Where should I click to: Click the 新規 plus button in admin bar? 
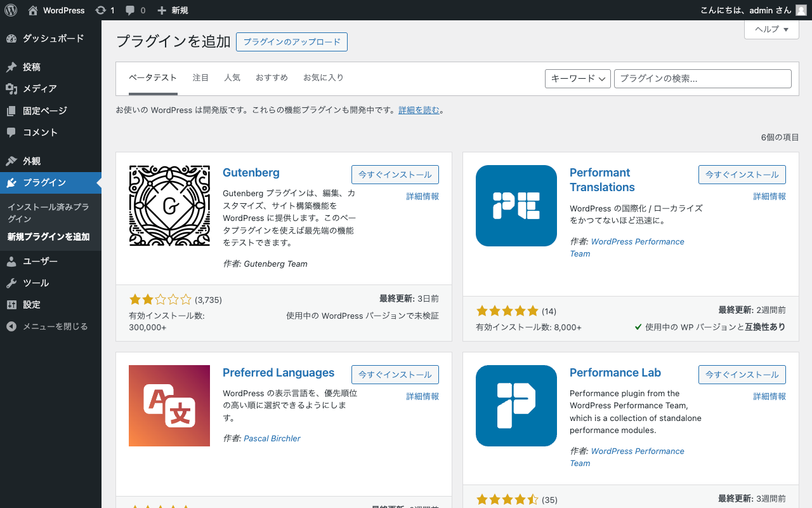click(x=173, y=10)
